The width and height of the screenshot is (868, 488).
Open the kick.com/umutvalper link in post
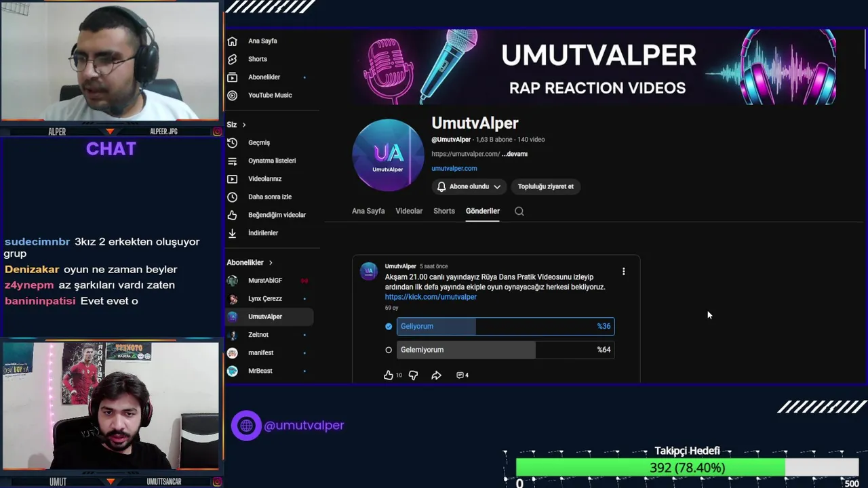[x=431, y=297]
